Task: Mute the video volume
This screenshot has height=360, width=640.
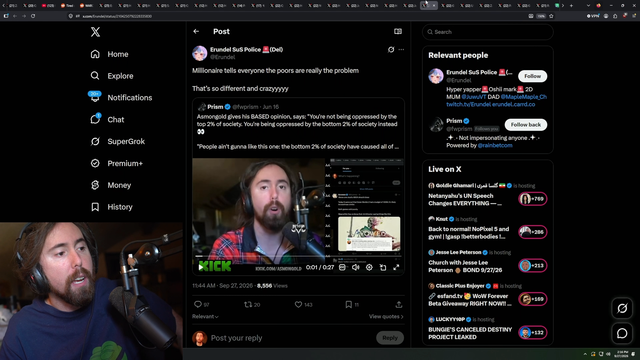Action: pos(356,267)
